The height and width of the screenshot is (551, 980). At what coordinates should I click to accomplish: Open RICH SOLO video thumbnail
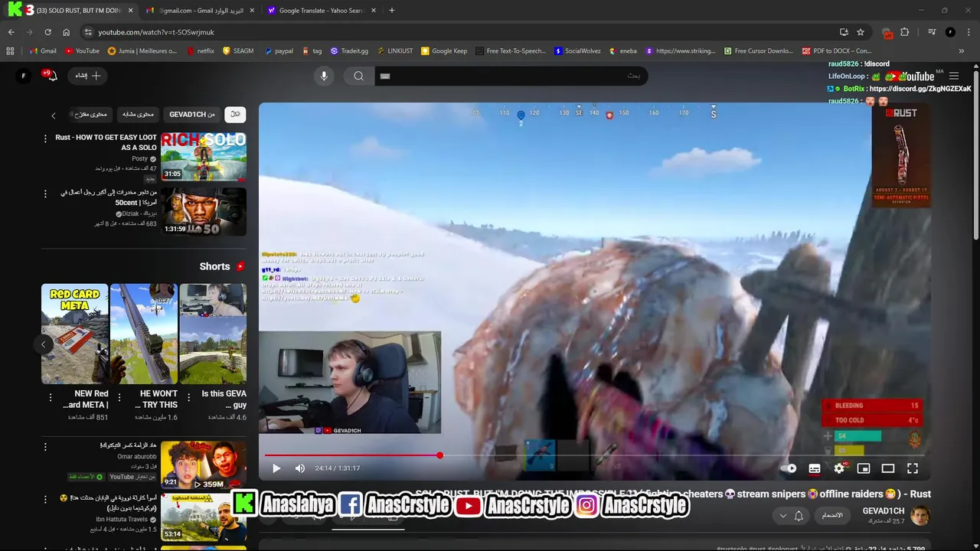pos(204,156)
